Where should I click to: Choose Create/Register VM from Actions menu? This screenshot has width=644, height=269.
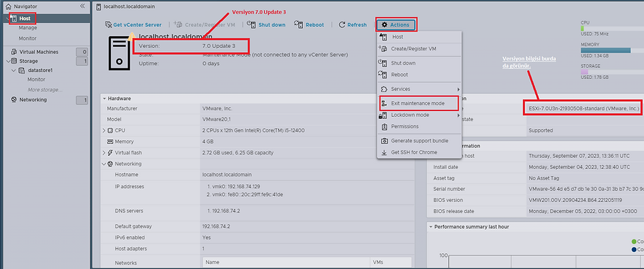pyautogui.click(x=419, y=49)
